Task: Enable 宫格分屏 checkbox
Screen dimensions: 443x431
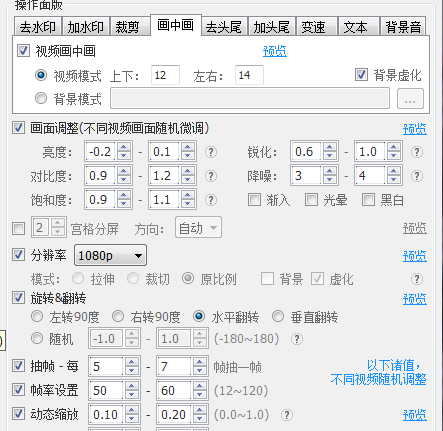Action: [x=18, y=229]
